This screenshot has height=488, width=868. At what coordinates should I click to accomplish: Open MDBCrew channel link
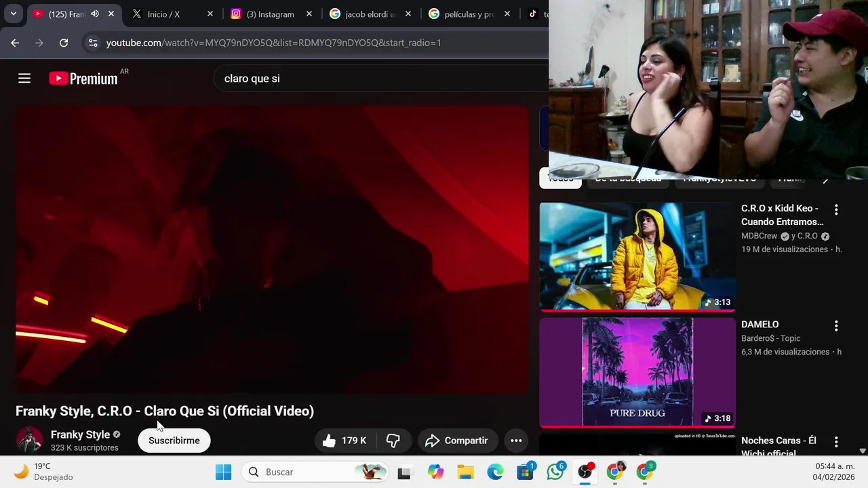tap(759, 236)
